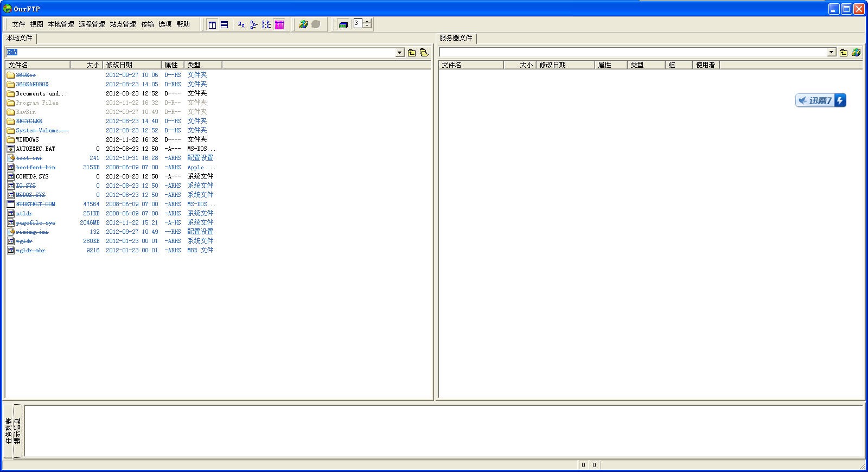Select the WINDOWS folder in local list
This screenshot has width=868, height=472.
tap(27, 139)
